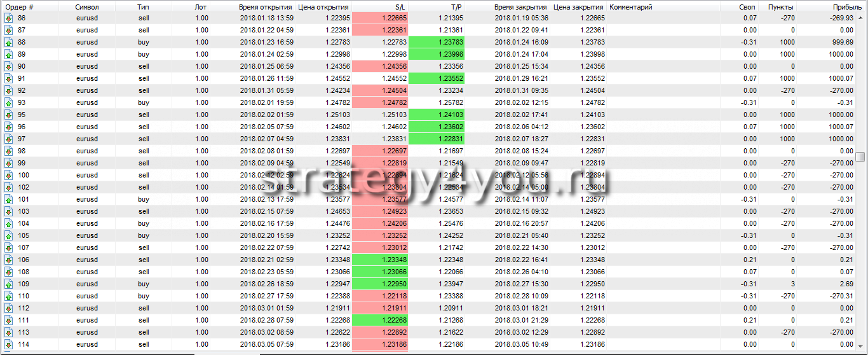Select the icon beside order 109

pyautogui.click(x=8, y=284)
